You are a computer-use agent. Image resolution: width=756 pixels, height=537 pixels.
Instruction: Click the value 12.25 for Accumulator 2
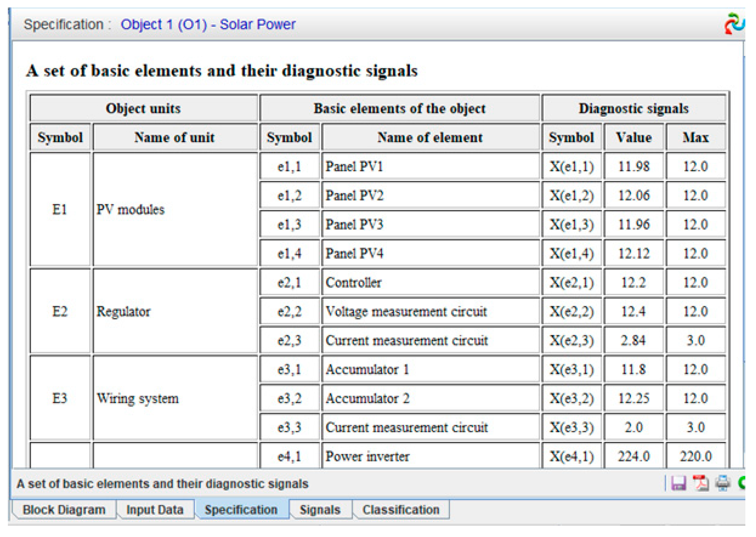pyautogui.click(x=634, y=398)
